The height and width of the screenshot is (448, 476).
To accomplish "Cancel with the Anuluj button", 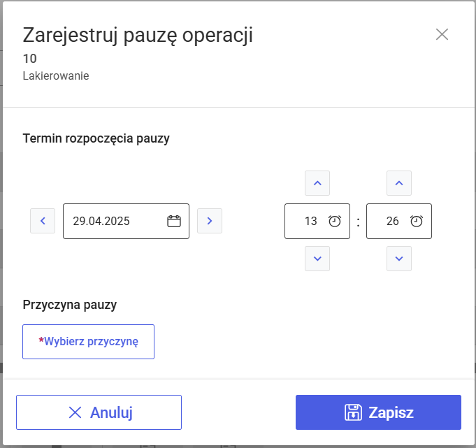I will 99,412.
